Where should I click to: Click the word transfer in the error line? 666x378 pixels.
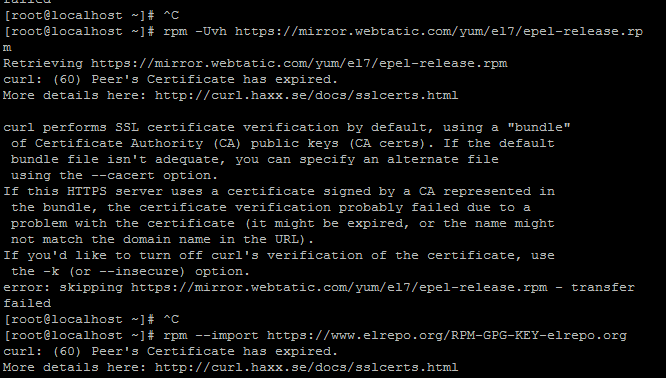click(x=603, y=288)
